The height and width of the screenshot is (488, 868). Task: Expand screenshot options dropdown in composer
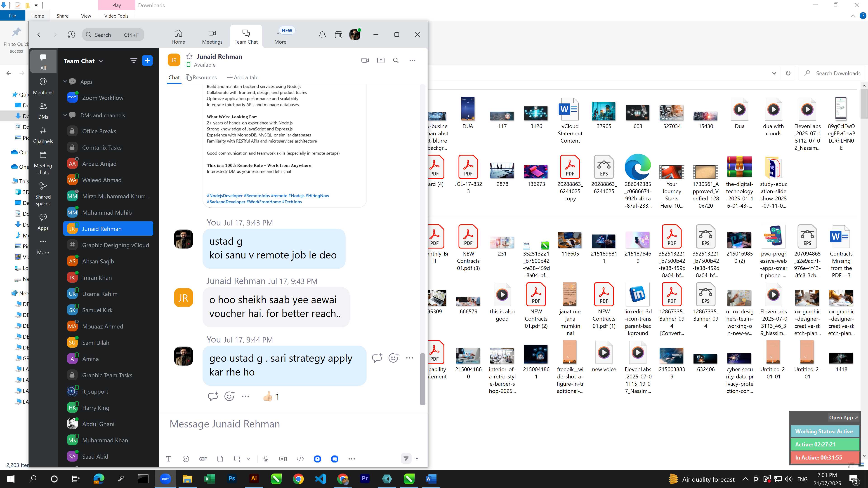[x=248, y=459]
